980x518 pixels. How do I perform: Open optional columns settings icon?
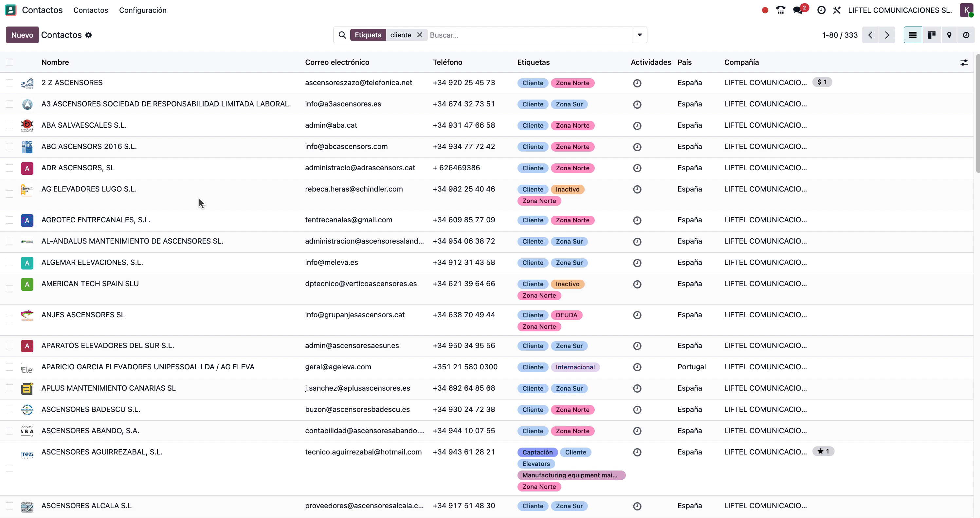(x=964, y=63)
